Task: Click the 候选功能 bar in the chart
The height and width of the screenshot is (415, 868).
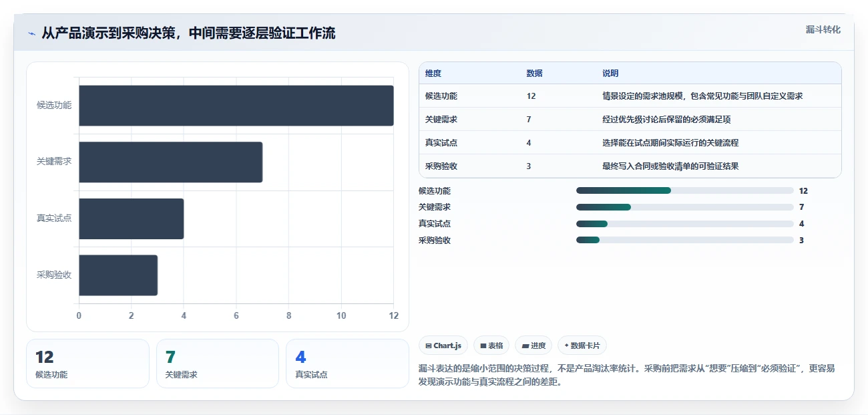Action: pos(236,106)
